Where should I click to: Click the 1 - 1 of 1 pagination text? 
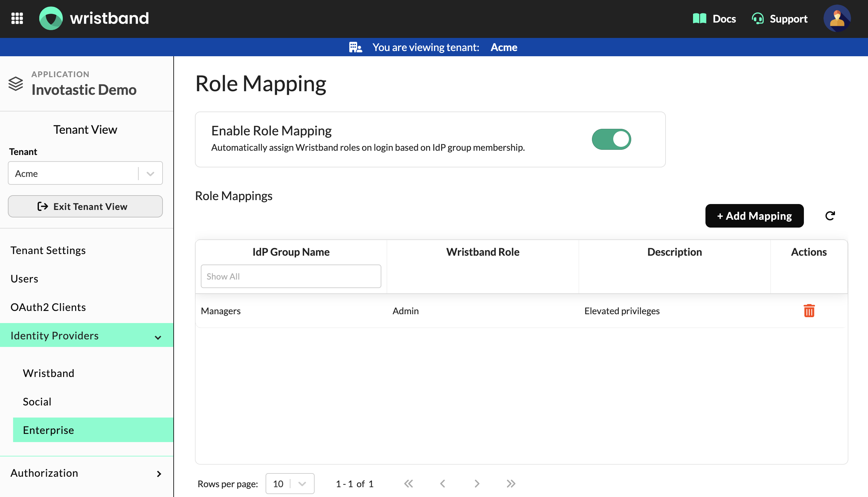355,484
